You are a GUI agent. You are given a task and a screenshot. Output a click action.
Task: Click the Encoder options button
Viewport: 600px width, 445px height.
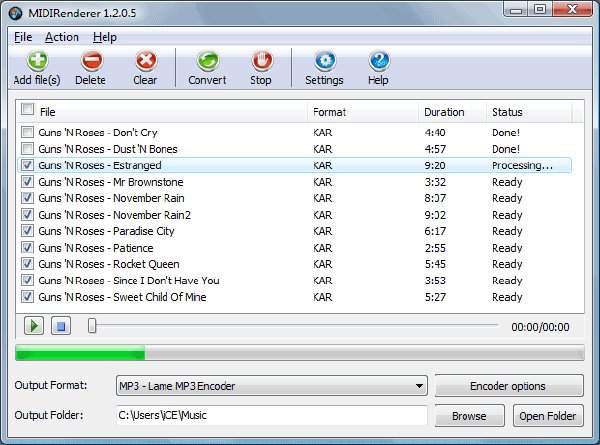point(509,386)
